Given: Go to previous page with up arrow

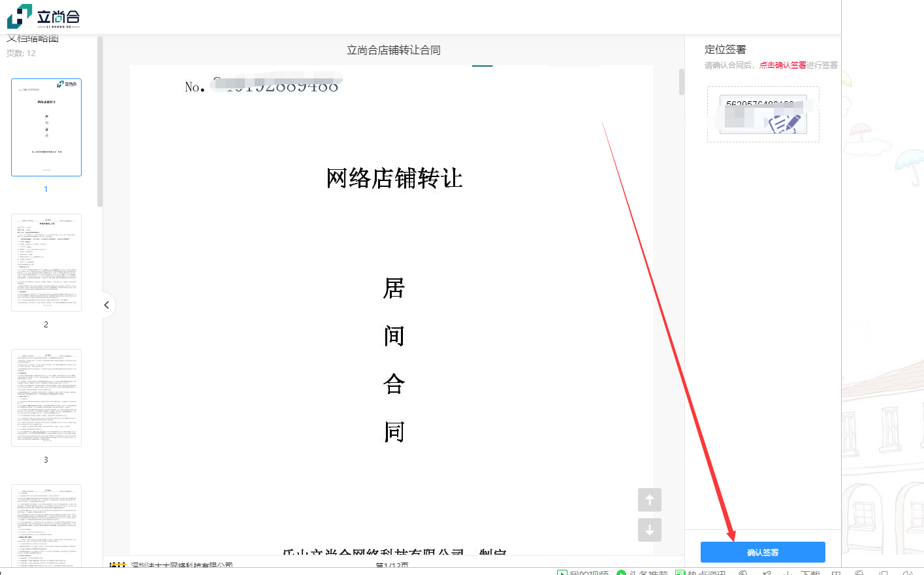Looking at the screenshot, I should [x=649, y=500].
